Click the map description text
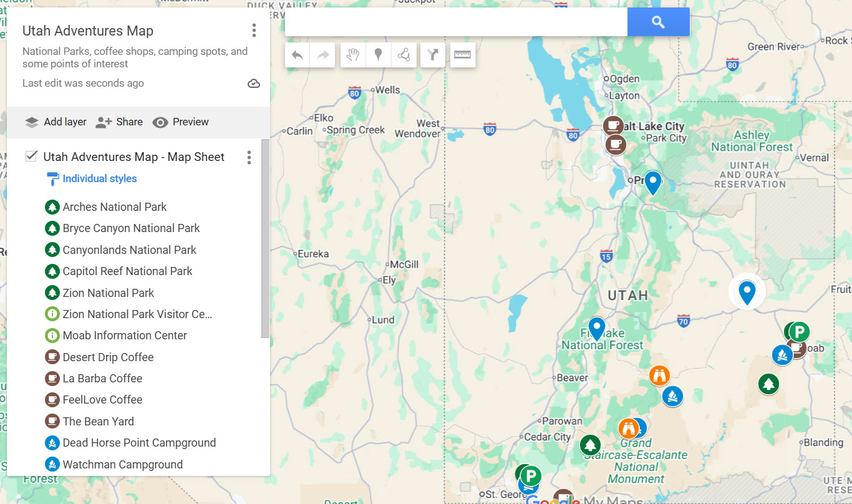This screenshot has width=852, height=504. [x=135, y=57]
